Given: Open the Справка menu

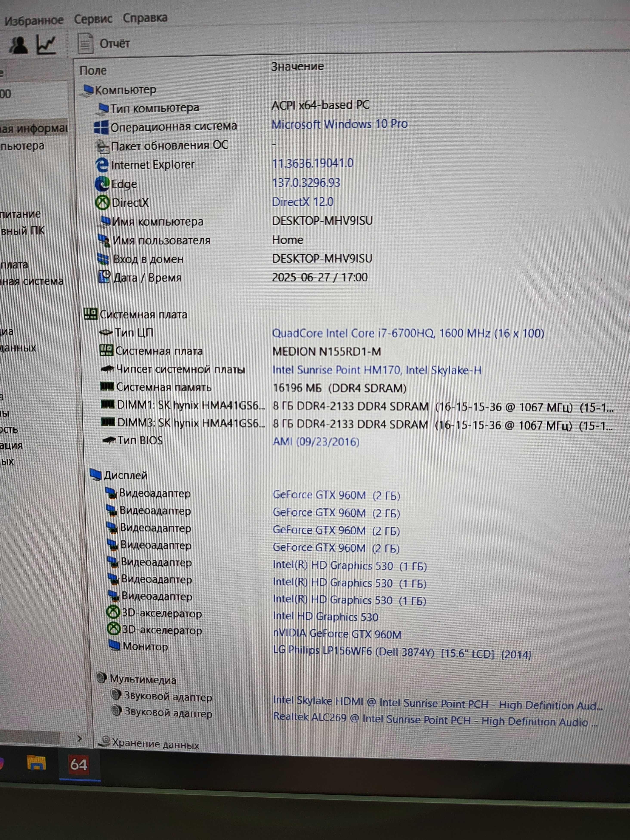Looking at the screenshot, I should click(x=145, y=18).
